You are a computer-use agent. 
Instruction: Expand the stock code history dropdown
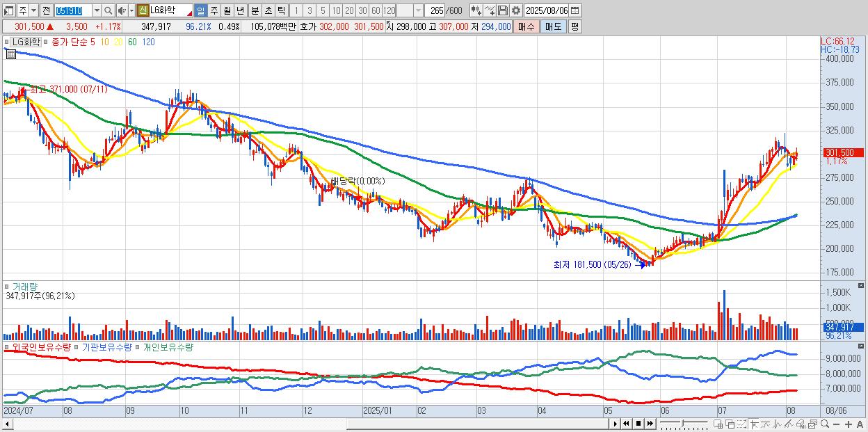[x=97, y=11]
